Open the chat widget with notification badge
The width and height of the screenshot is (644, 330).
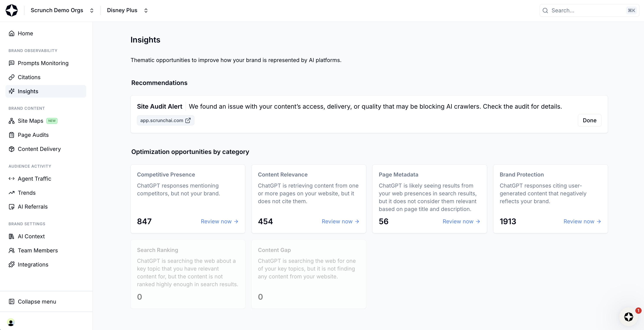pos(628,317)
